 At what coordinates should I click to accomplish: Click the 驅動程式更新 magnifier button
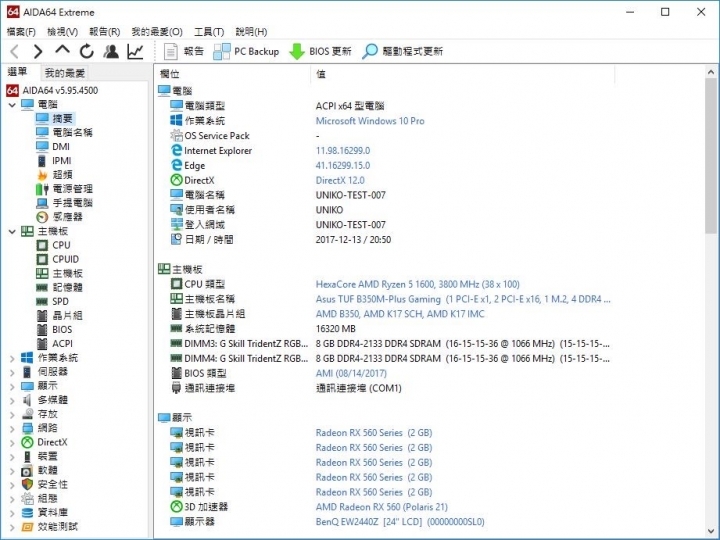click(x=402, y=51)
